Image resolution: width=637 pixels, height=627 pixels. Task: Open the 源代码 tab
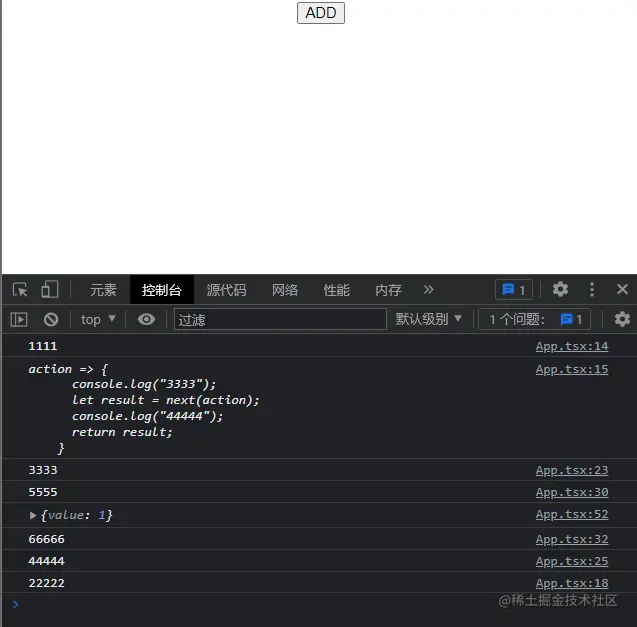(x=226, y=290)
